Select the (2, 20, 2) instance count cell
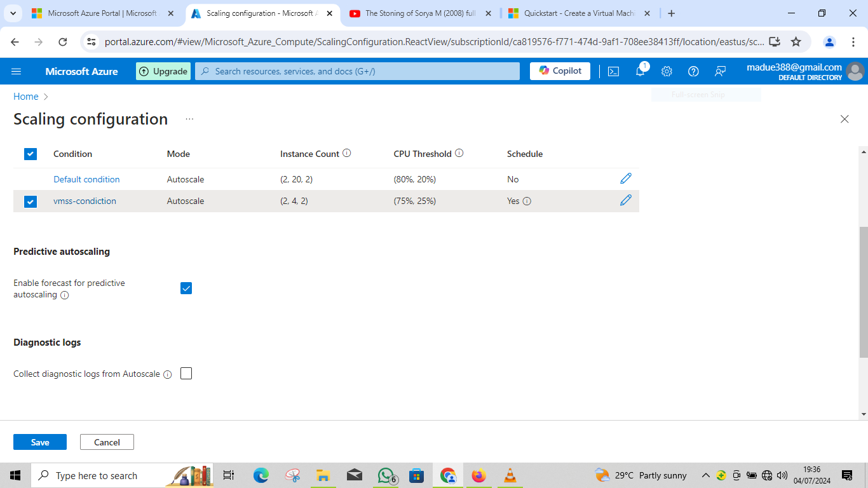 296,179
